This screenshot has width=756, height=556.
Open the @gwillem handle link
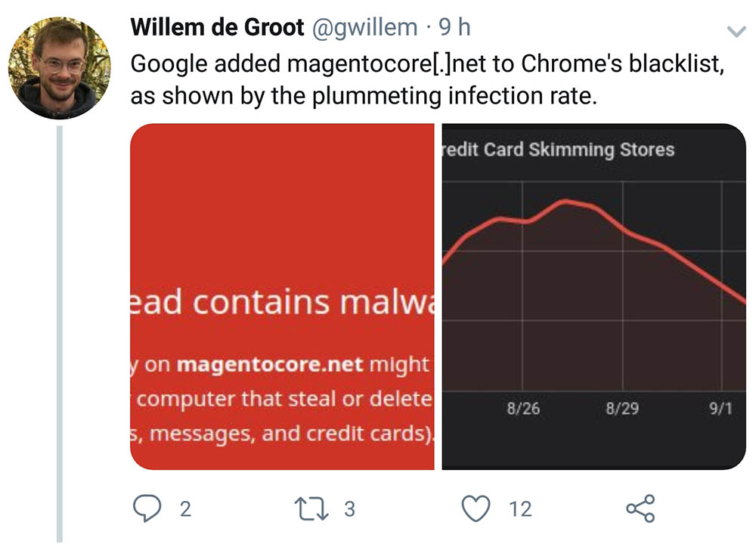coord(364,27)
